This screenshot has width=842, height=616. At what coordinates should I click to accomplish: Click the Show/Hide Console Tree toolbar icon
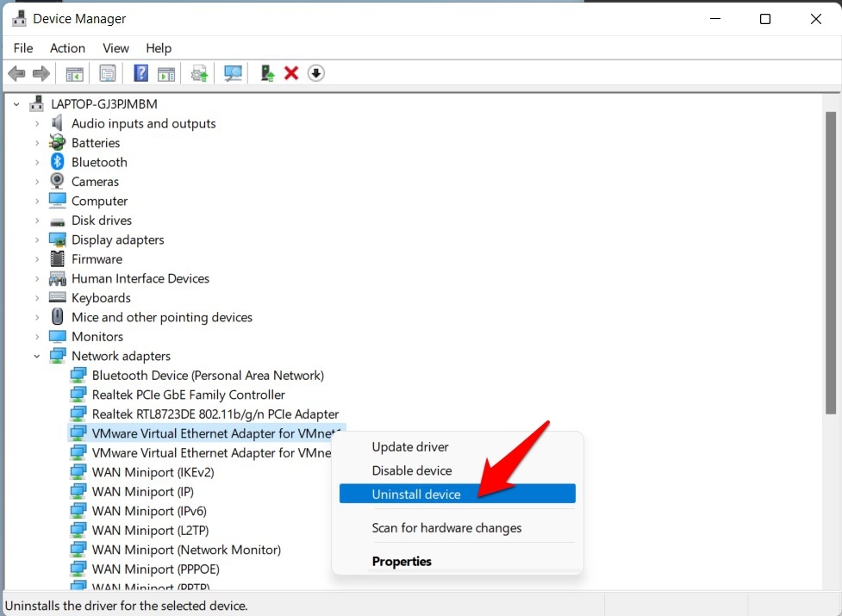pyautogui.click(x=75, y=73)
